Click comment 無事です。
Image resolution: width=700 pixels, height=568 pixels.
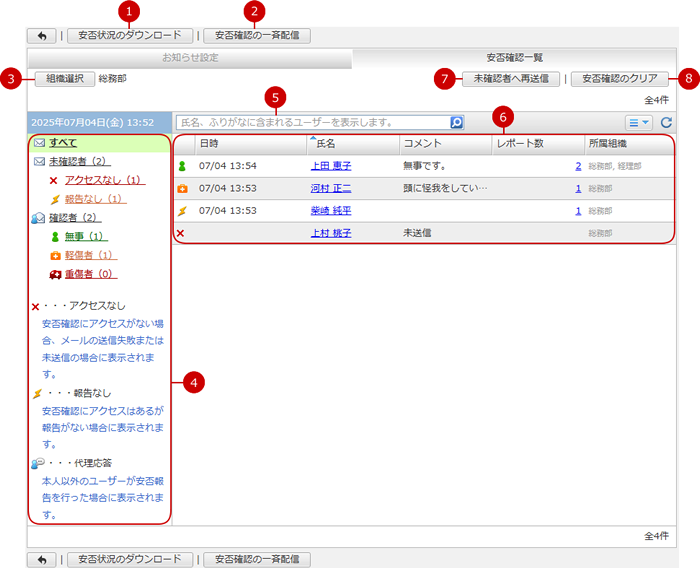tap(424, 166)
